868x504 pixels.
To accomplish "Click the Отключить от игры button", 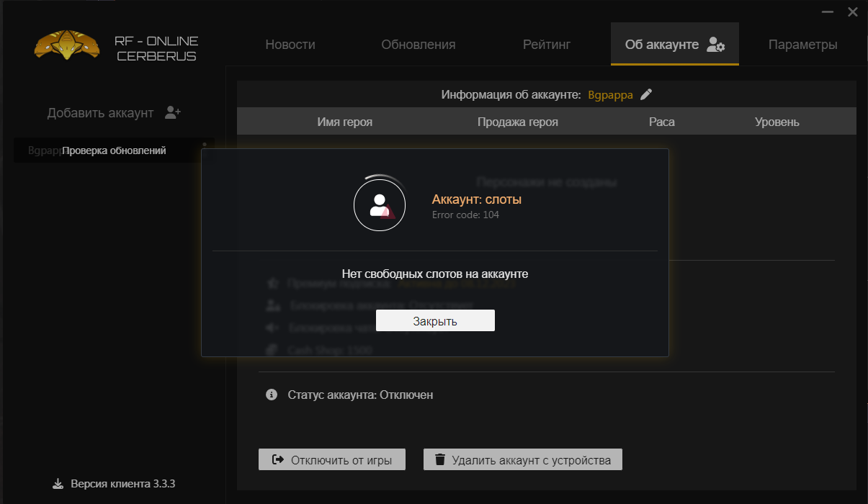I will click(332, 459).
